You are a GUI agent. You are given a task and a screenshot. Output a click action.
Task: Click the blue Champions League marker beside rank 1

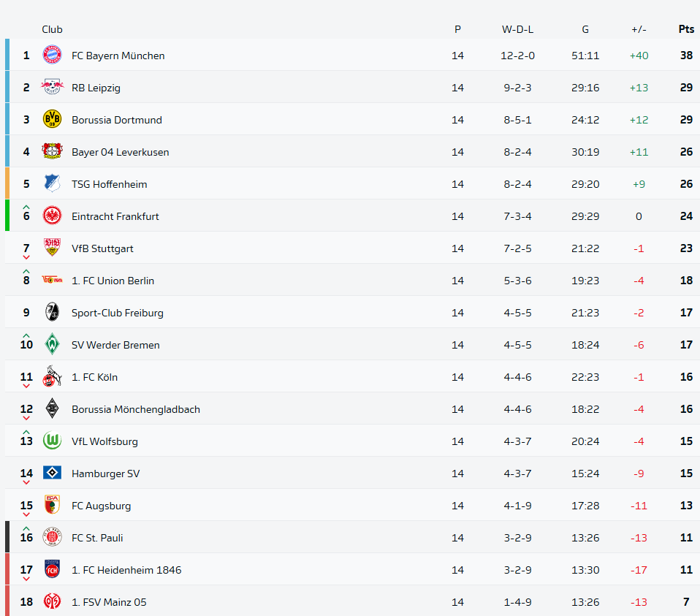point(7,56)
